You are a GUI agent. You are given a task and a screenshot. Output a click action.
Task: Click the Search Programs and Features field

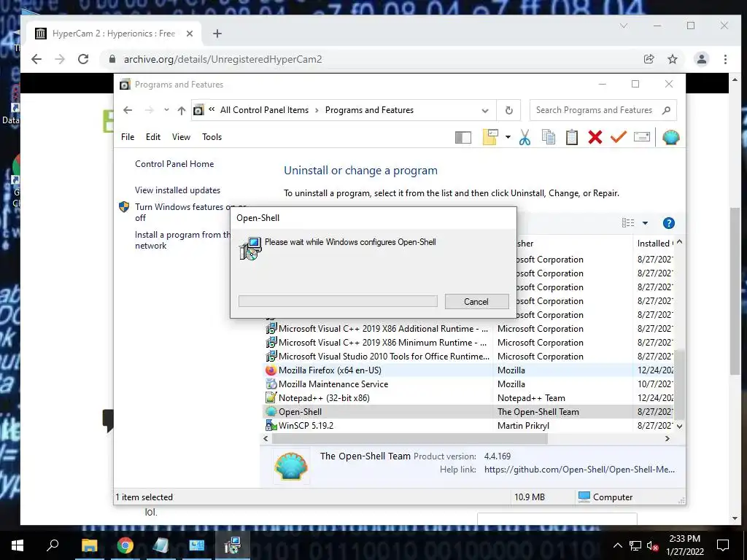click(603, 110)
